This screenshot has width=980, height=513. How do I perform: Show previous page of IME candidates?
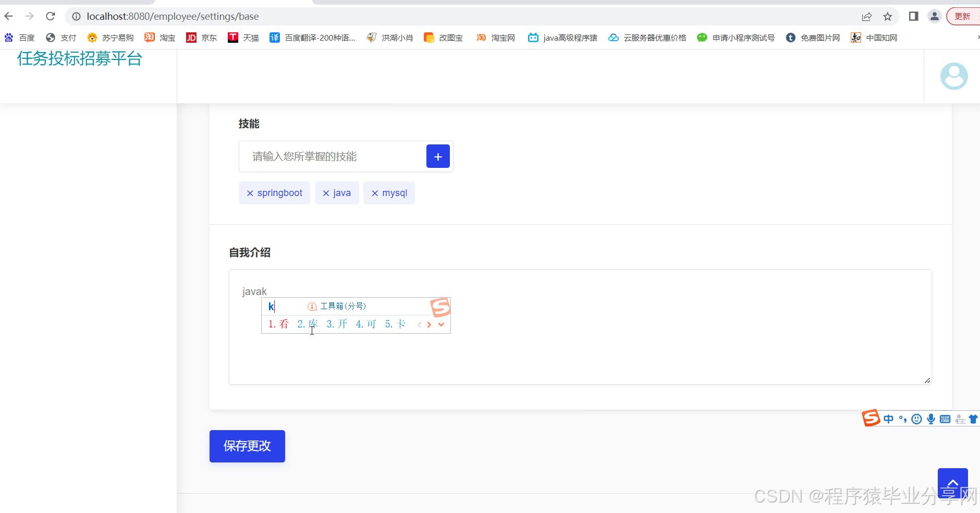[420, 324]
